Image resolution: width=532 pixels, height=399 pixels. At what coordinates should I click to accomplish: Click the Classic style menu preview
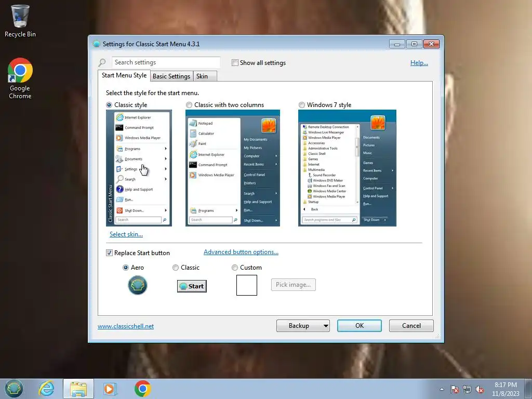(139, 168)
